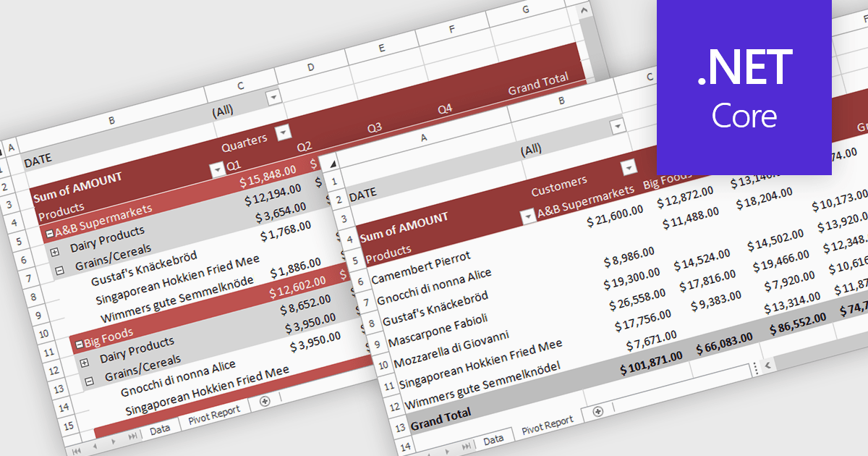The width and height of the screenshot is (868, 456).
Task: Jump to first sheet with leftmost navigation icon
Action: pyautogui.click(x=75, y=450)
